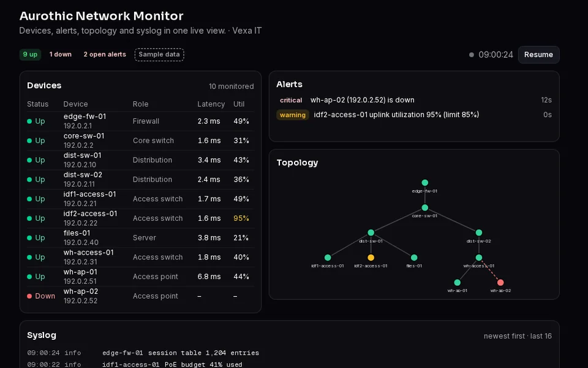Click the Util column header

point(239,104)
